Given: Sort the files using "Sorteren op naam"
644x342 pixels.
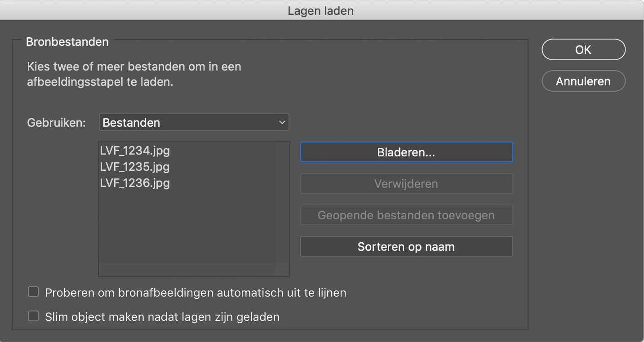Looking at the screenshot, I should click(x=406, y=246).
